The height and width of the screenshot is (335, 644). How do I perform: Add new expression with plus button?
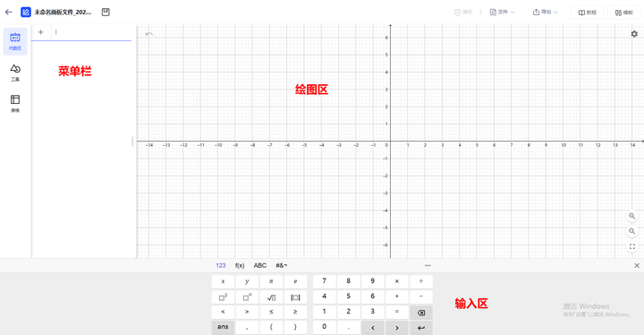tap(40, 32)
